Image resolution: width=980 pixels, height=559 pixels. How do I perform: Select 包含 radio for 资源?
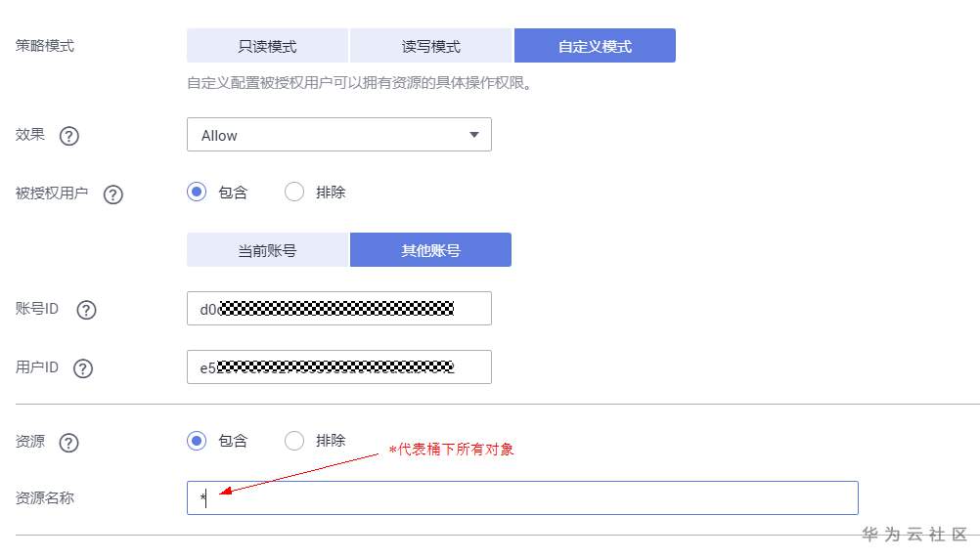[197, 441]
